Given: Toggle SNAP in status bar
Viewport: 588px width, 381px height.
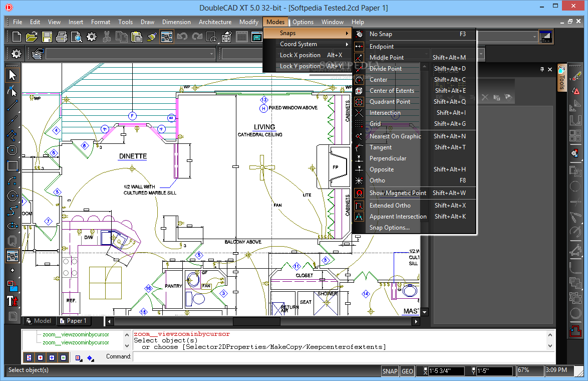Looking at the screenshot, I should click(390, 371).
